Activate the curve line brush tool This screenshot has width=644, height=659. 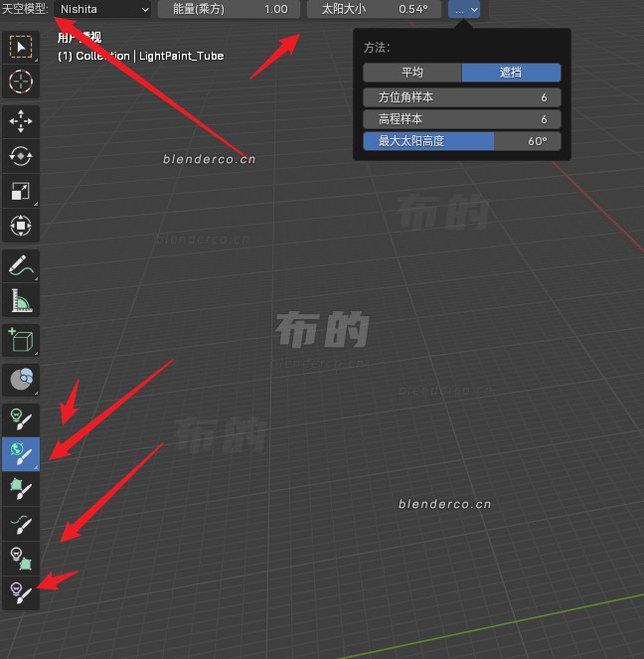tap(21, 524)
